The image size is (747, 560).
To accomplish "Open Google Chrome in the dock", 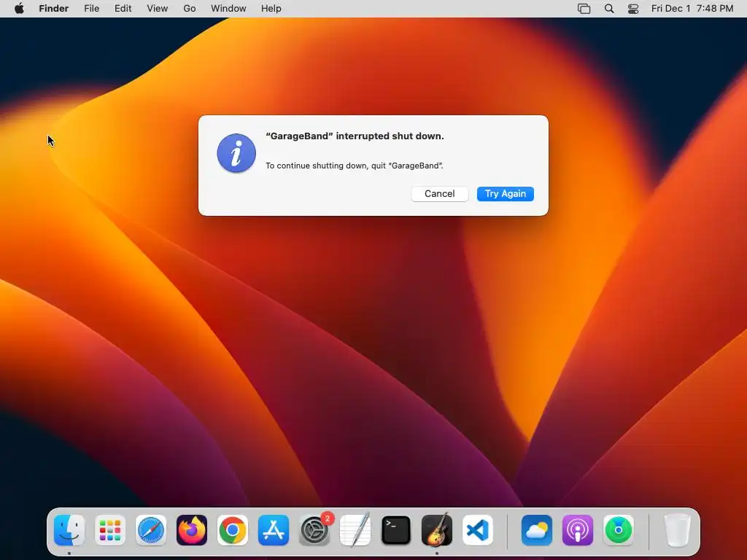I will tap(233, 530).
